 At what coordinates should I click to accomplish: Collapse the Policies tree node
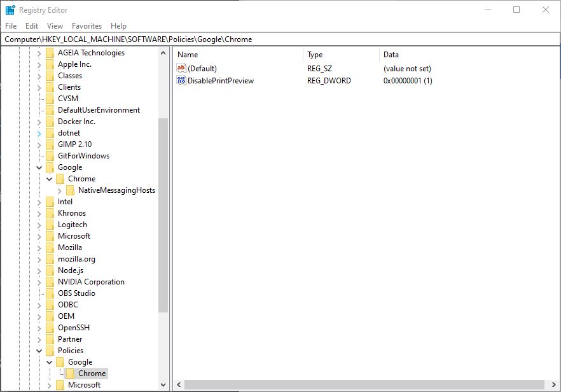point(39,351)
